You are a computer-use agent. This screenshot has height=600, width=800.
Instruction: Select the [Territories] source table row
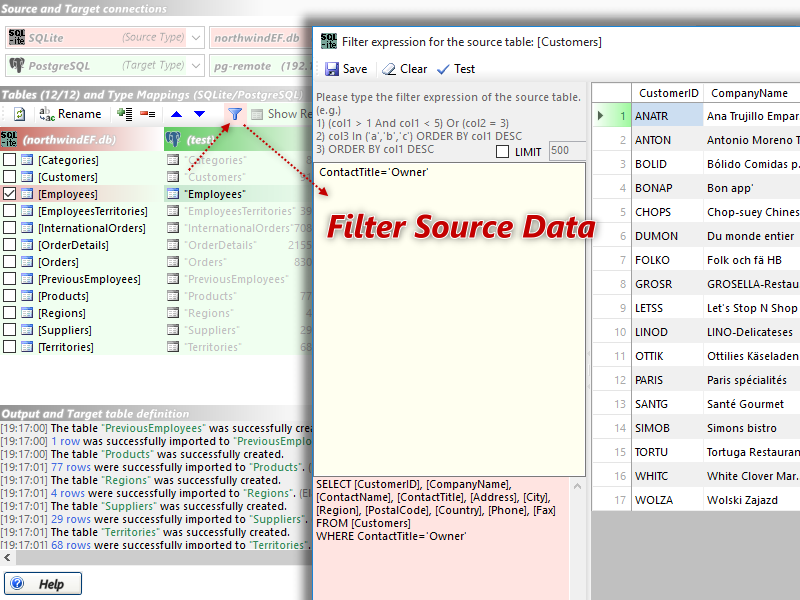pyautogui.click(x=82, y=347)
